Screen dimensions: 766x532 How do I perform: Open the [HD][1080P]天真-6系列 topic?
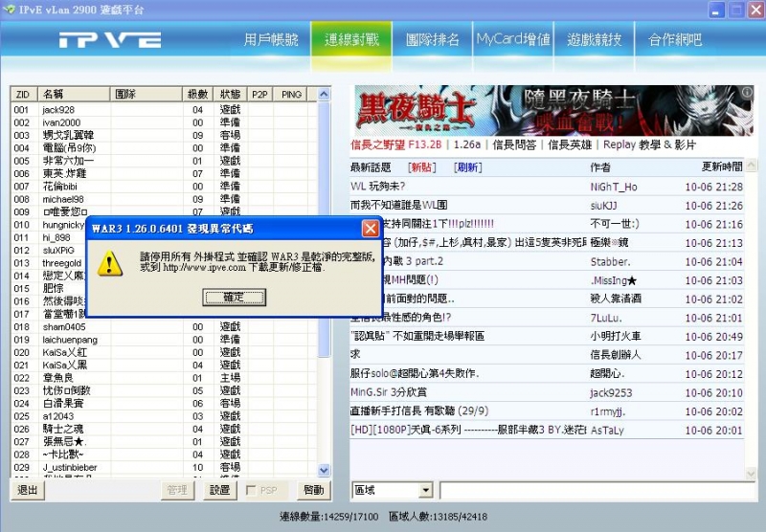coord(468,430)
